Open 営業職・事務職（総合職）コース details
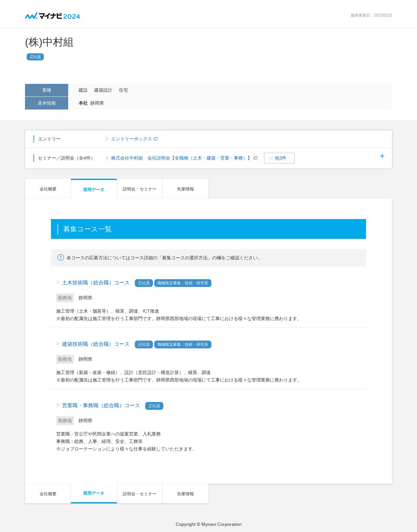Viewport: 417px width, 532px height. 101,406
